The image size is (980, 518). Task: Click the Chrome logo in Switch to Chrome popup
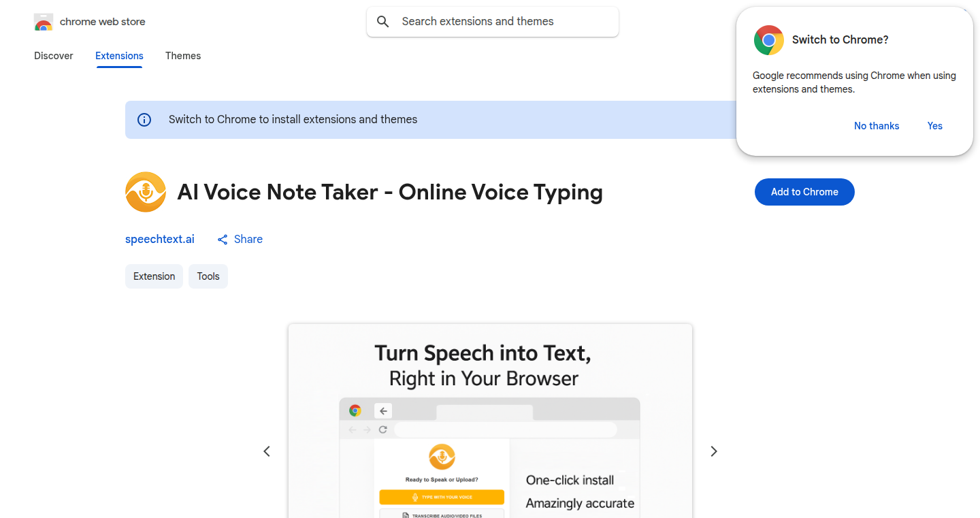[x=768, y=40]
